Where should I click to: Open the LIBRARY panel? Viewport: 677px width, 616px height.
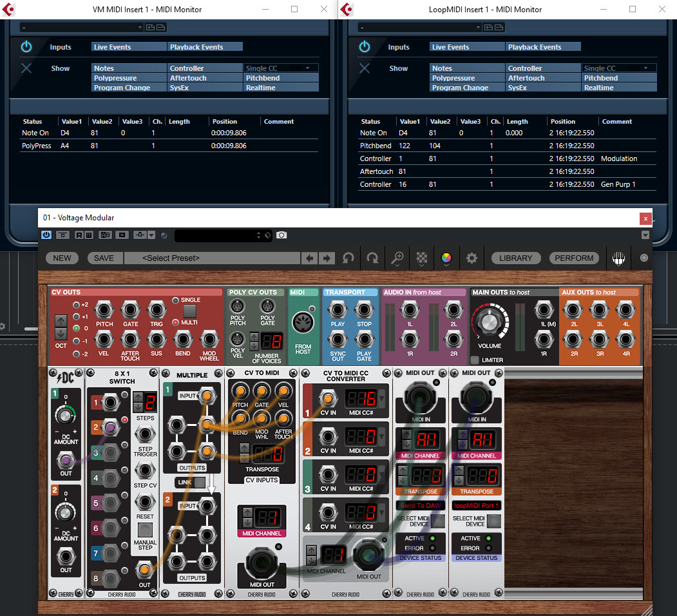tap(516, 258)
